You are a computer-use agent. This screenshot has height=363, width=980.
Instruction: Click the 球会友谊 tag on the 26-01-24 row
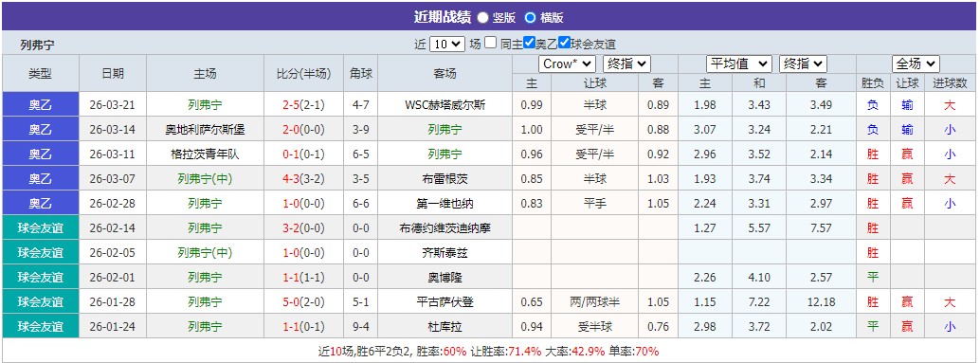(x=41, y=326)
